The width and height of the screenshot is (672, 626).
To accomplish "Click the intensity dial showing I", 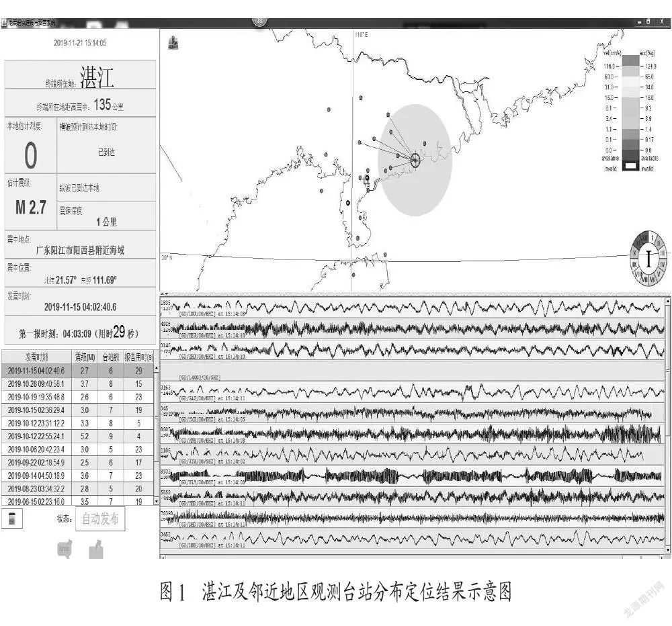I will point(648,259).
